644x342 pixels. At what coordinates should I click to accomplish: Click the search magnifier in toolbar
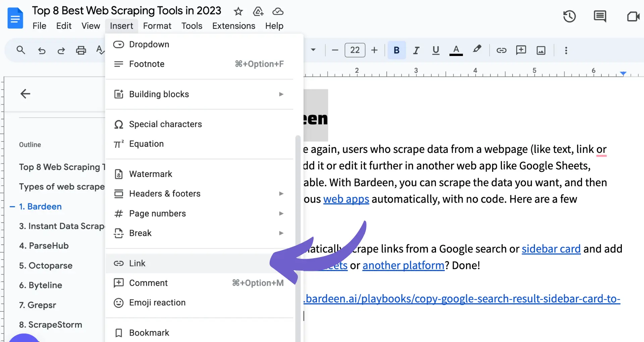click(x=21, y=50)
